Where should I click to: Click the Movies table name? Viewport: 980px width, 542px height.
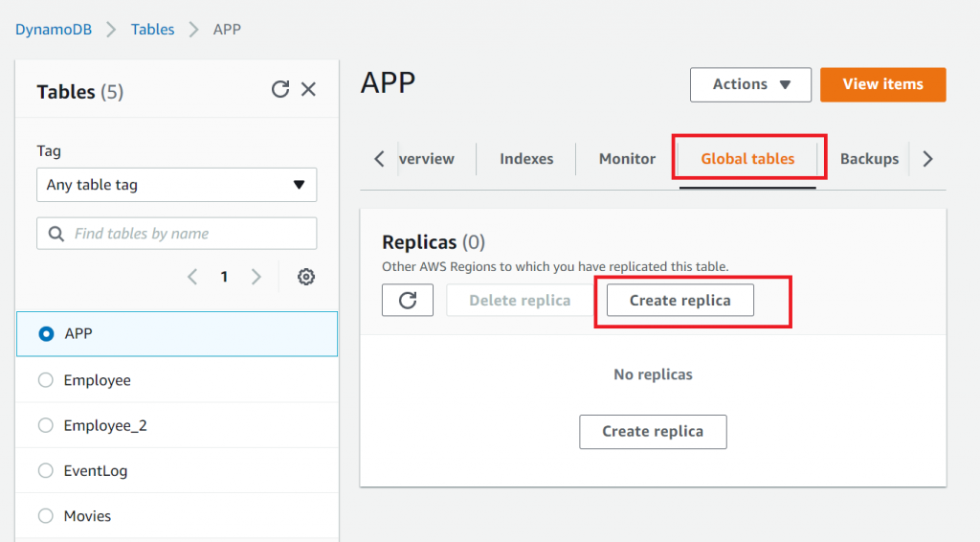[87, 516]
